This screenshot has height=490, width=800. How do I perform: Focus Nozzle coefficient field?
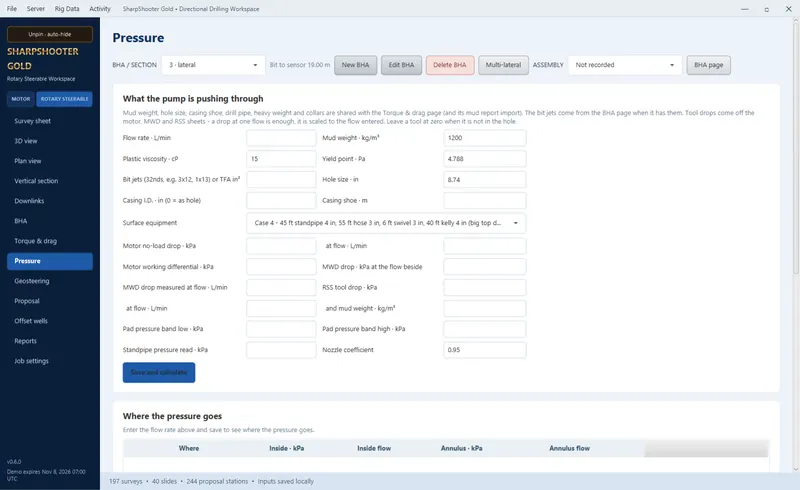click(x=485, y=350)
